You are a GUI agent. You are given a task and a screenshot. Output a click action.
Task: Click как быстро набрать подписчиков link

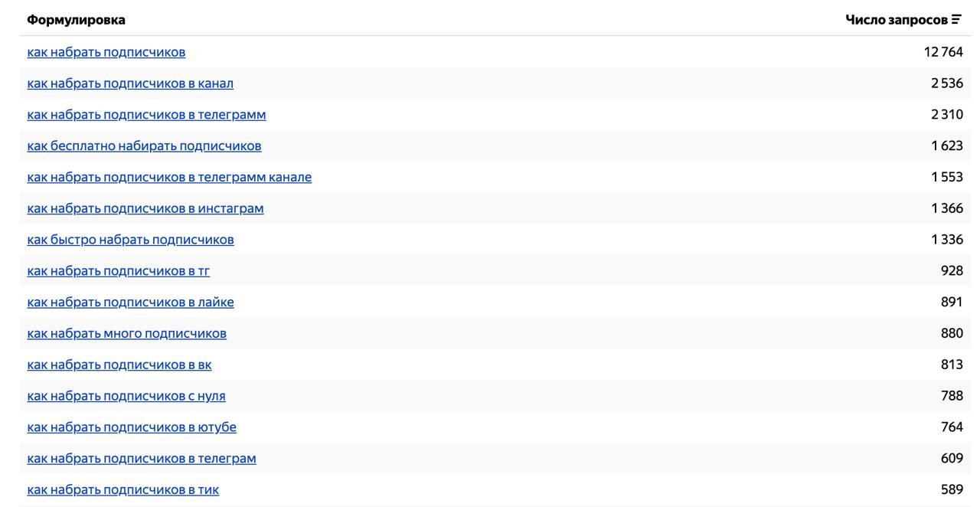pos(130,240)
